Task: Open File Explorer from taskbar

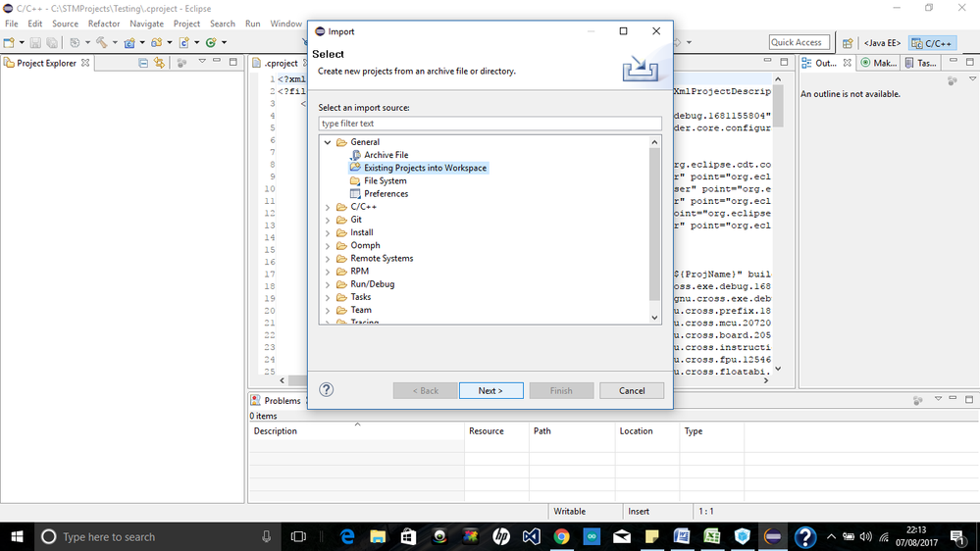Action: click(x=378, y=536)
